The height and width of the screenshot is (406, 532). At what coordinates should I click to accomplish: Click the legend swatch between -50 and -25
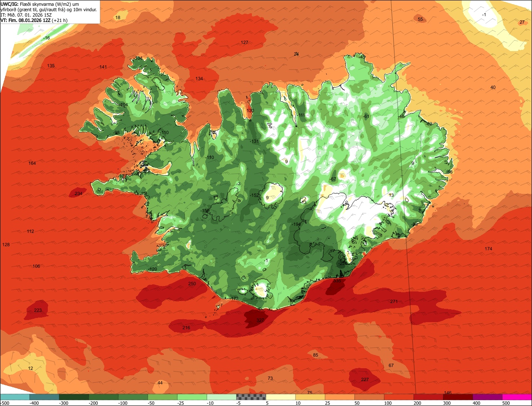point(162,397)
